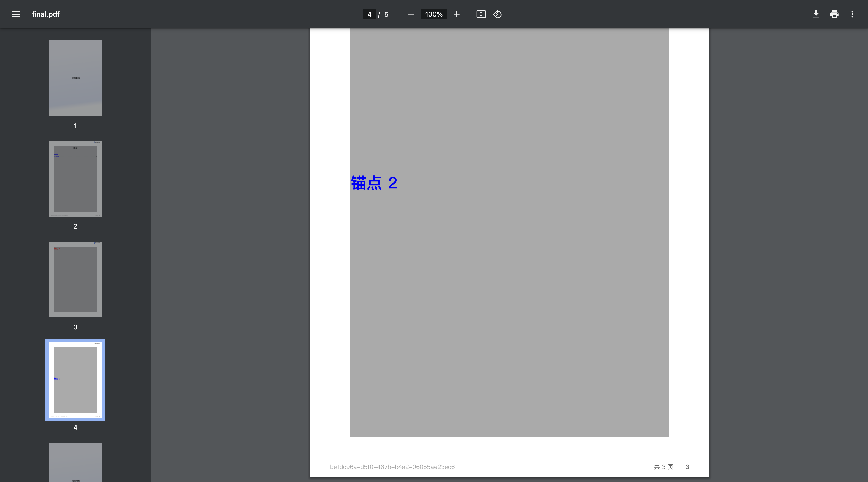Select the partially visible page 5 thumbnail

(x=75, y=462)
